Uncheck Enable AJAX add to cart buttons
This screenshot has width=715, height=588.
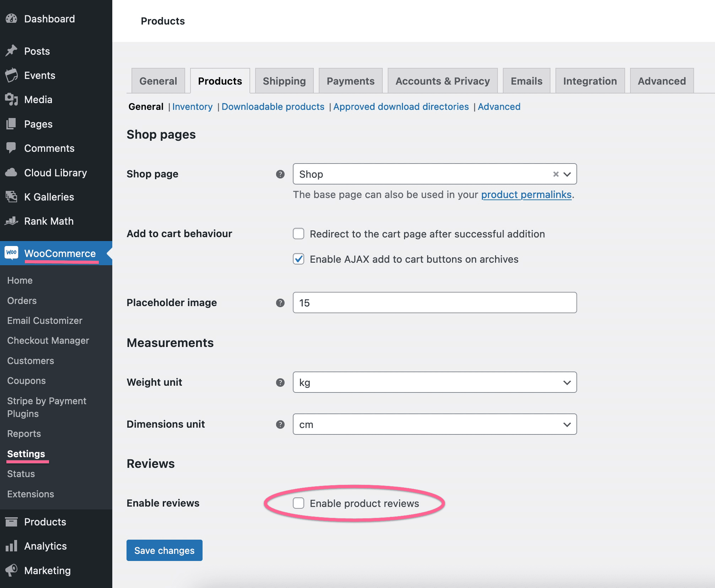pos(299,259)
